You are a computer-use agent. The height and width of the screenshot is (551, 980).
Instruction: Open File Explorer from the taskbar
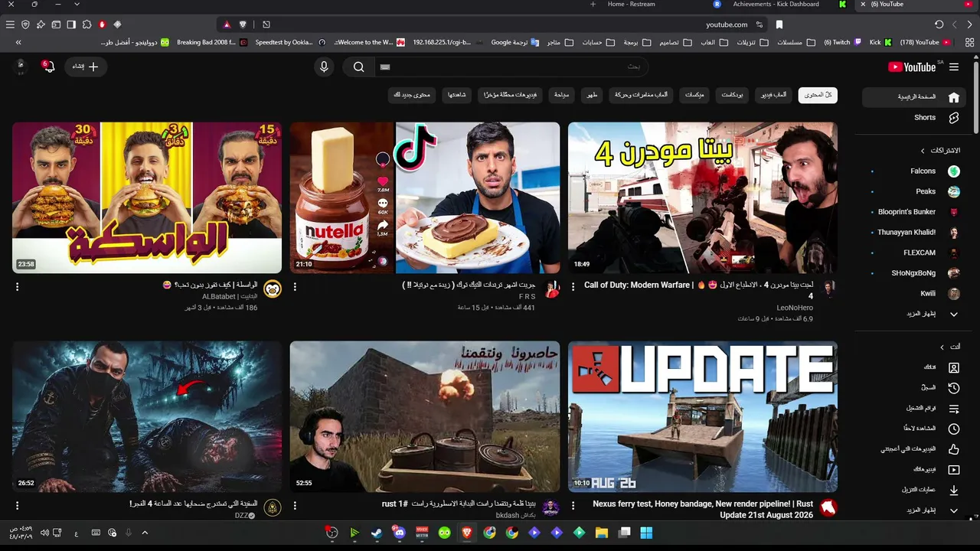pyautogui.click(x=602, y=533)
